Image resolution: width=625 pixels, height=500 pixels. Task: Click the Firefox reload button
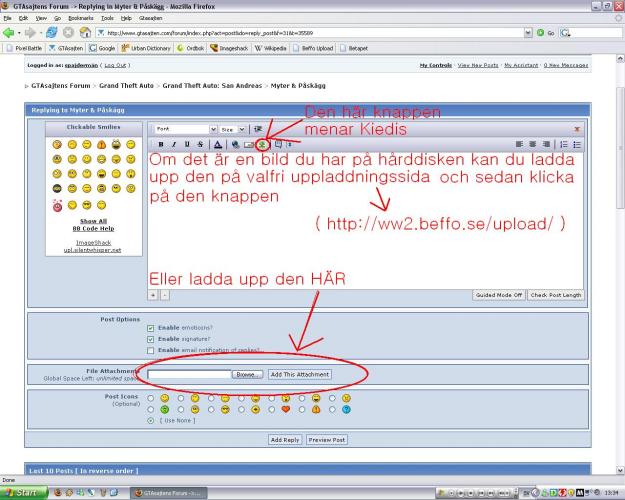click(50, 32)
